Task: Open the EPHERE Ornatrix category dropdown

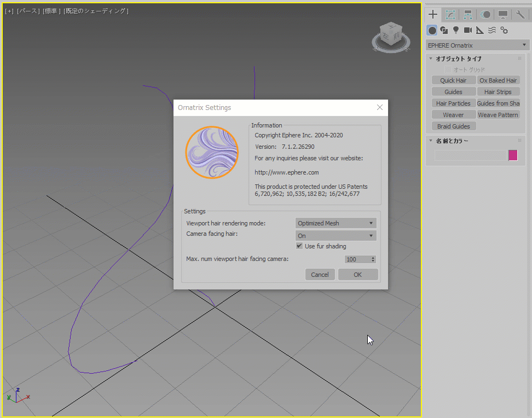Action: 478,45
